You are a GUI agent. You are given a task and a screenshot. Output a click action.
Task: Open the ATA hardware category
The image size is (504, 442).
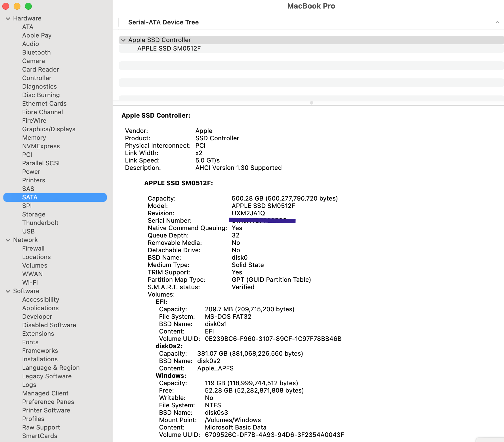[28, 27]
